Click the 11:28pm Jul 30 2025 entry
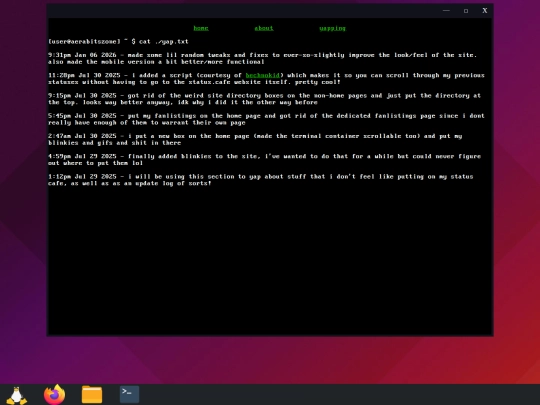The image size is (540, 405). pyautogui.click(x=266, y=79)
